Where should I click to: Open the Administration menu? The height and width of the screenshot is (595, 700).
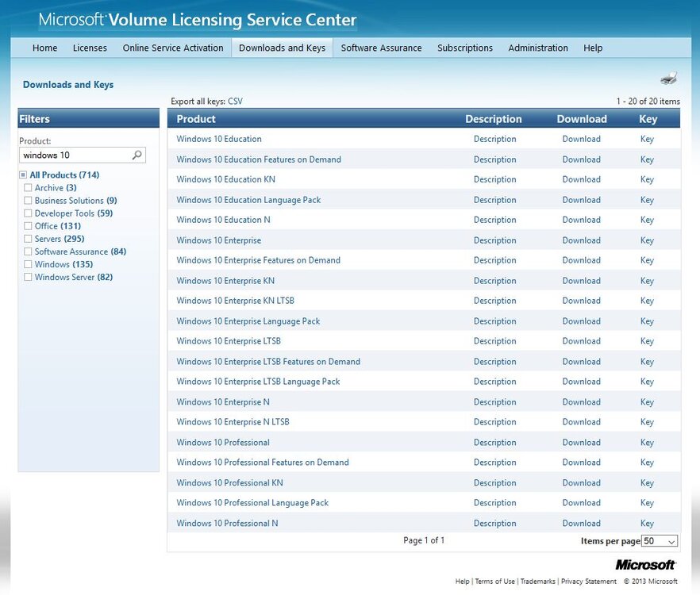tap(538, 48)
